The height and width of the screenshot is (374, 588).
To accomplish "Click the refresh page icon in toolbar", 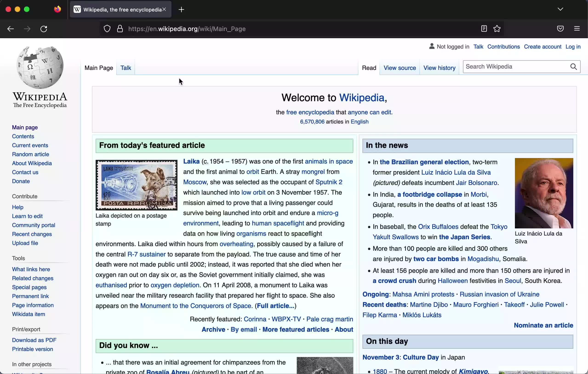I will click(x=44, y=29).
